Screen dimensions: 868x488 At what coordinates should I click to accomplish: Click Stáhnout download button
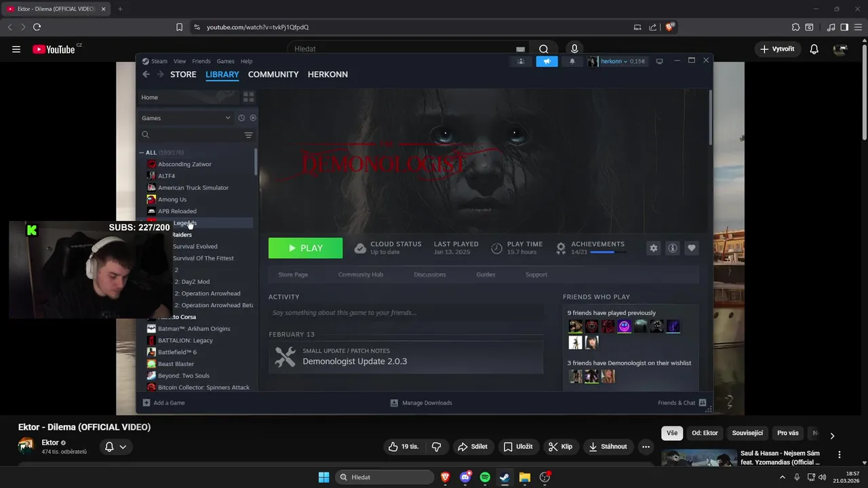608,447
